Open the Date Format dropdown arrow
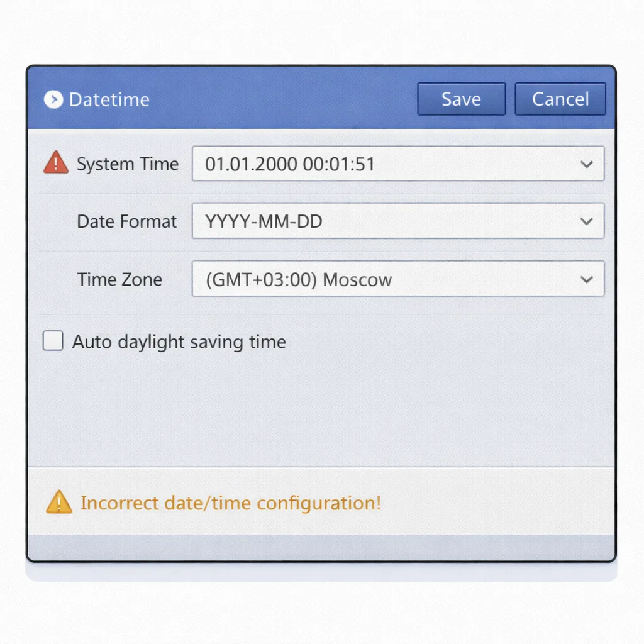The width and height of the screenshot is (644, 644). click(x=587, y=221)
